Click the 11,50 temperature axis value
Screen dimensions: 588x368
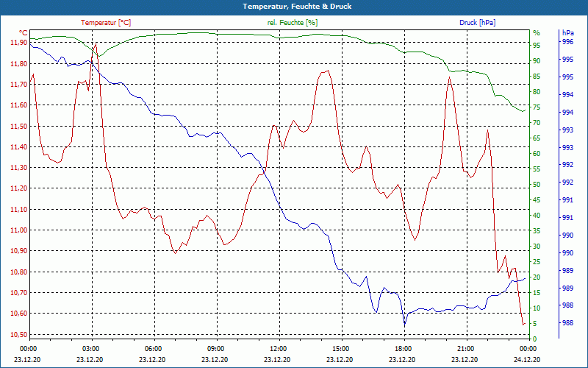pos(19,126)
